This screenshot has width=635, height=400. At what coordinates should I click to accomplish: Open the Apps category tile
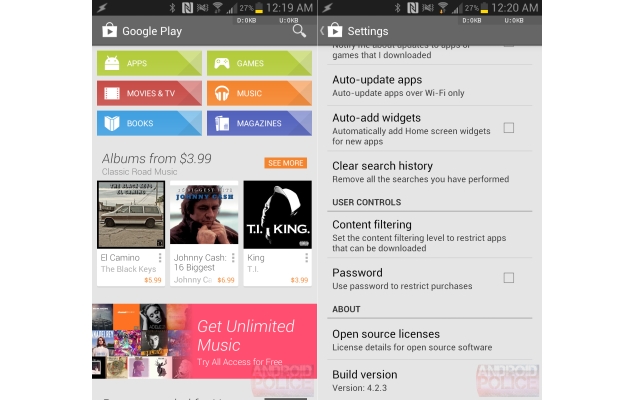click(149, 63)
